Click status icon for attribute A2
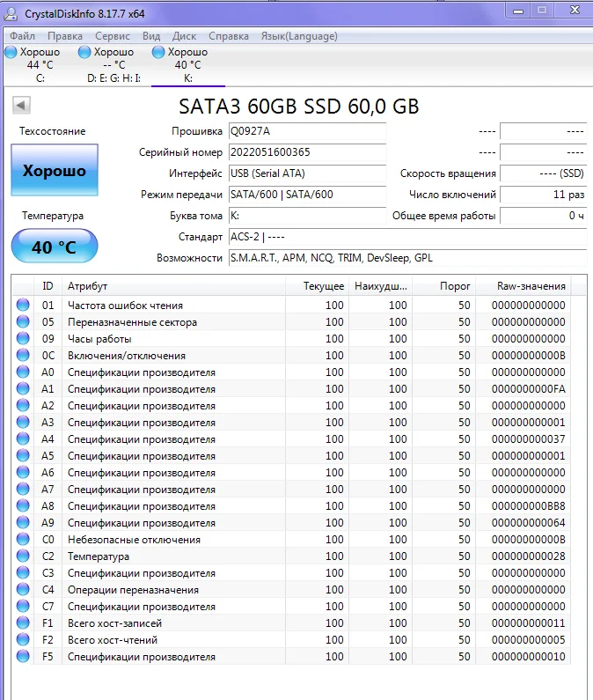The image size is (593, 700). tap(23, 405)
